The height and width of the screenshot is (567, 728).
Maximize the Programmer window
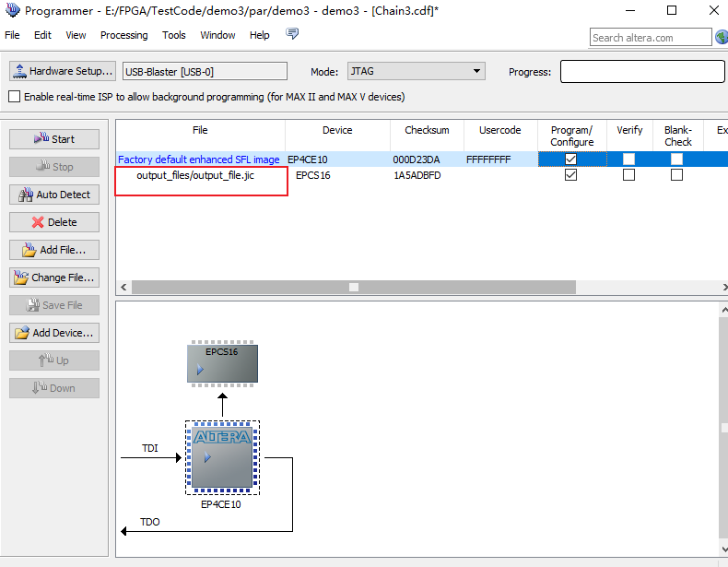672,10
